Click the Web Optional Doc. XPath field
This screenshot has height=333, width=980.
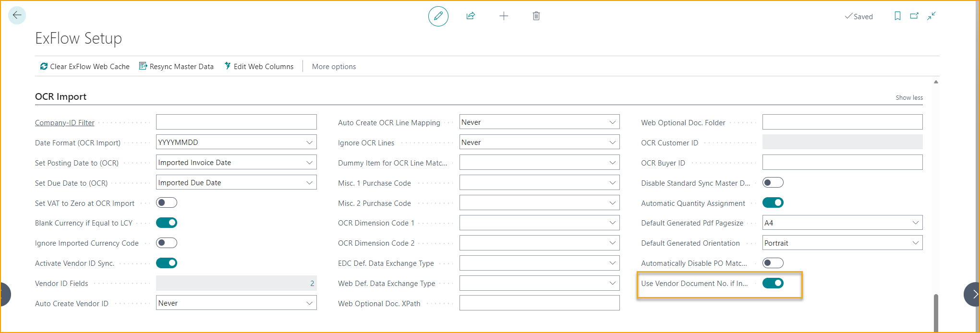(539, 303)
